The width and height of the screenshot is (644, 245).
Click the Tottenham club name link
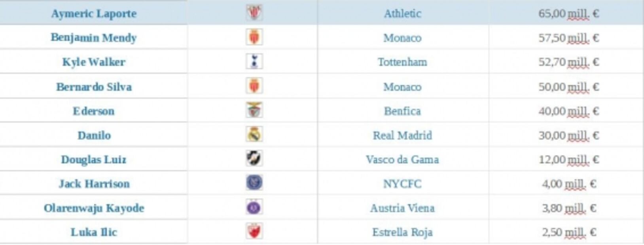coord(402,62)
